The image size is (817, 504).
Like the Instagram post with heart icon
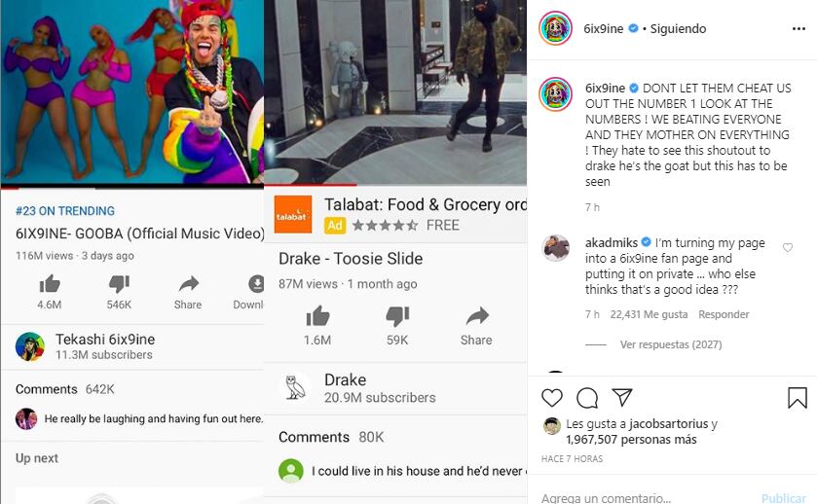[x=552, y=398]
